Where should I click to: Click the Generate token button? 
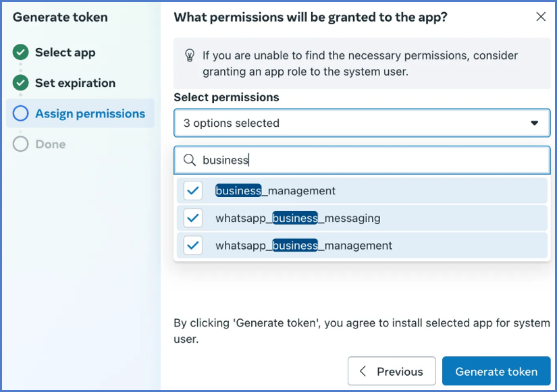[496, 371]
